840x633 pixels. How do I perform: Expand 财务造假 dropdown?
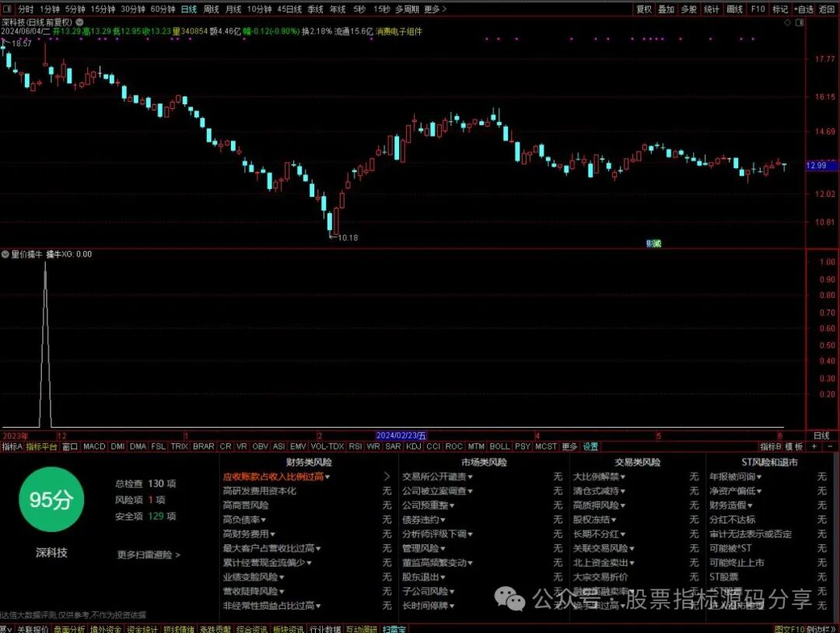tap(750, 505)
